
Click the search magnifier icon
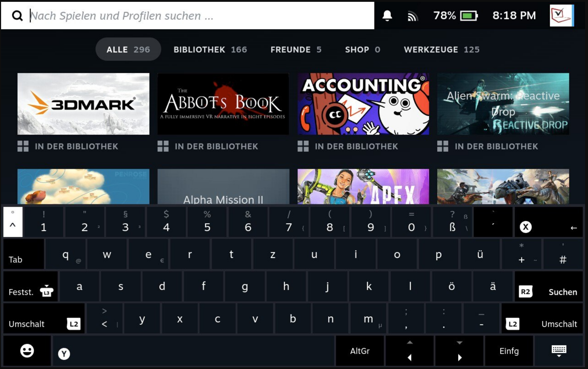point(17,16)
